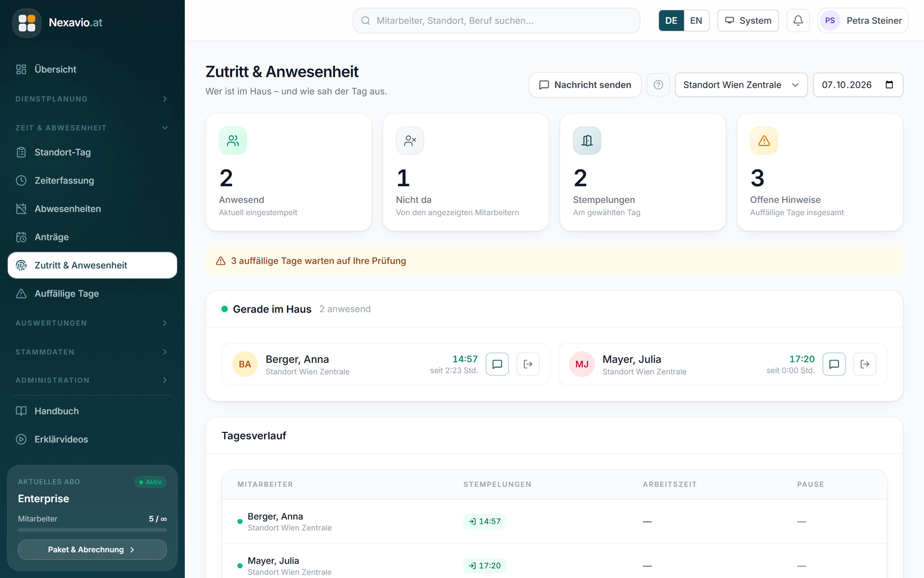924x578 pixels.
Task: Open the Standort Wien Zentrale dropdown
Action: tap(741, 85)
